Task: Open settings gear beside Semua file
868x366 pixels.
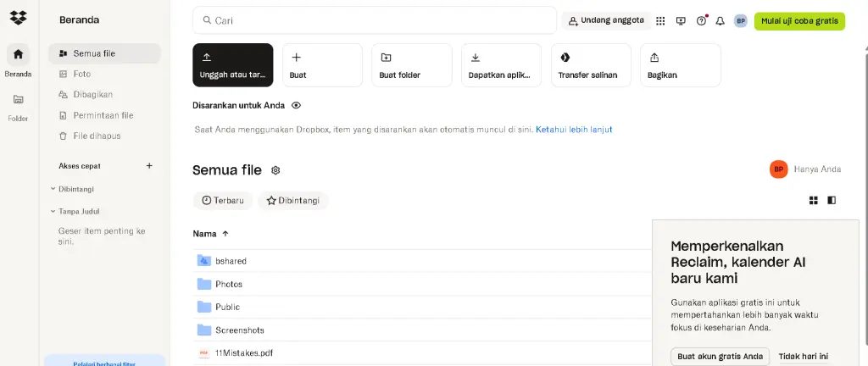Action: point(275,170)
